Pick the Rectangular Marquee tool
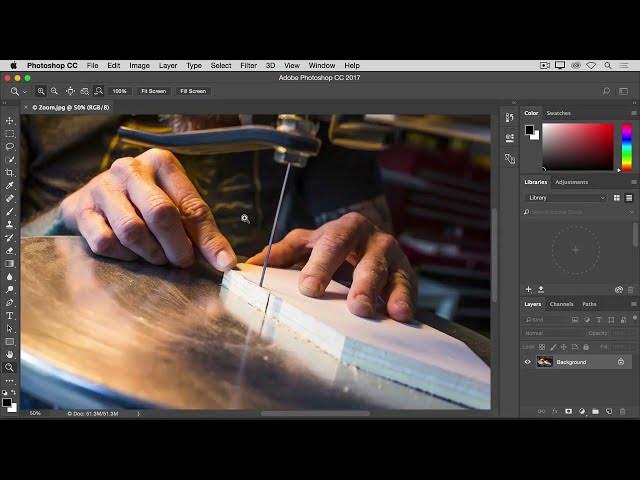Screen dimensions: 640x480 [10, 133]
